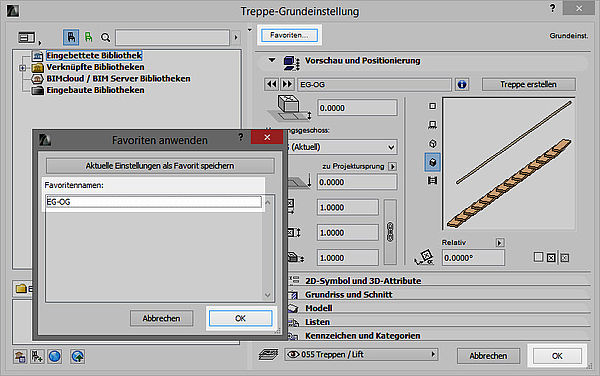Click into the library search field
Viewport: 600px width, 376px height.
coord(173,37)
